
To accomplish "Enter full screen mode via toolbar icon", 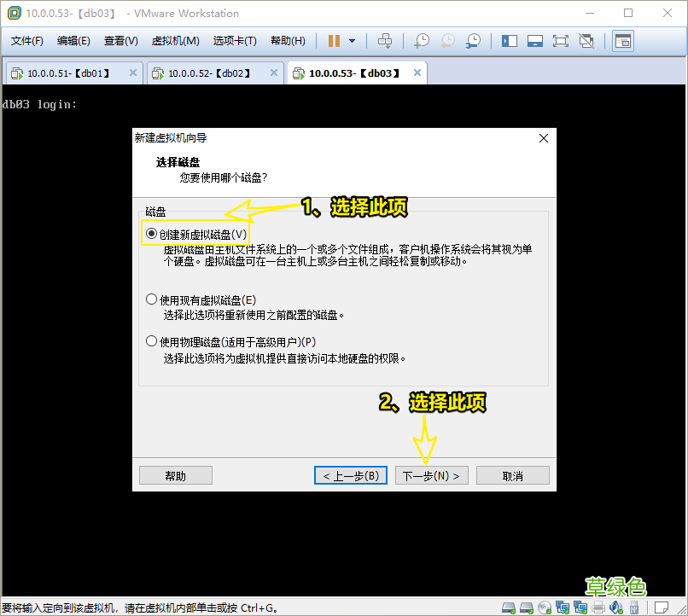I will click(560, 41).
